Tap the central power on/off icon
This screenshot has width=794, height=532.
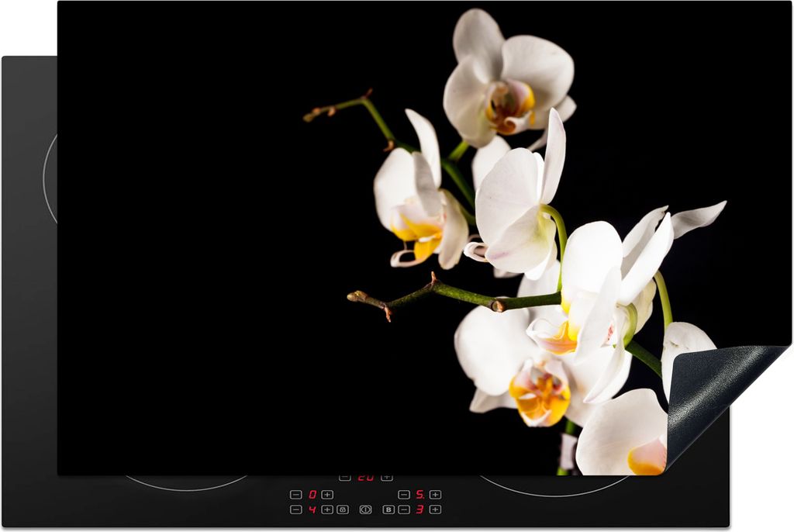(x=366, y=510)
